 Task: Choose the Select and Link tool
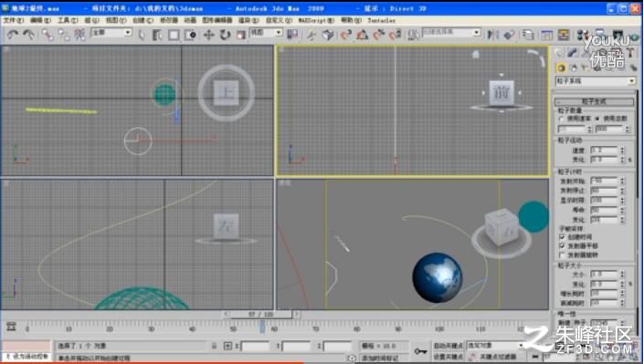[x=48, y=35]
